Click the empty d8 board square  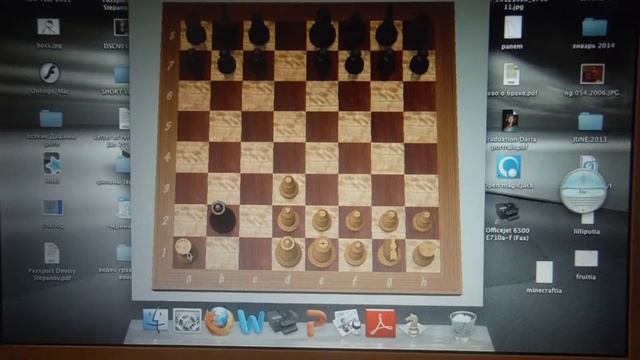(x=290, y=35)
